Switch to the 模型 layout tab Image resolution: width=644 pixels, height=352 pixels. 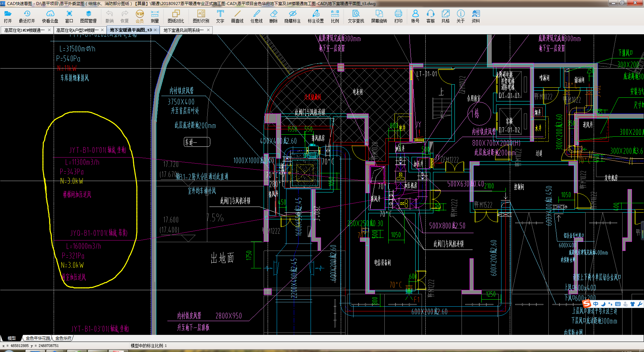tap(11, 338)
